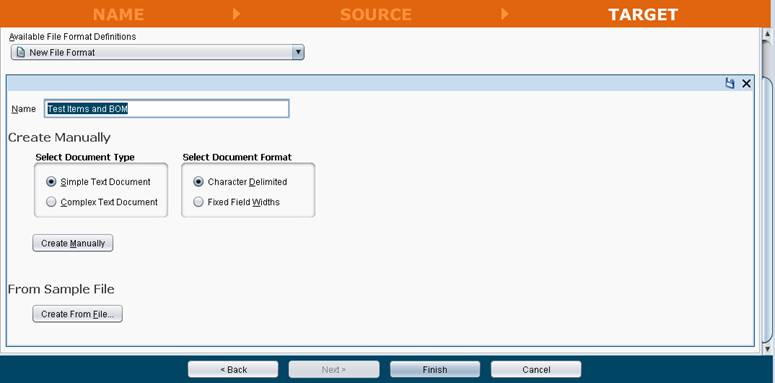
Task: Click Create From File button
Action: pyautogui.click(x=78, y=314)
